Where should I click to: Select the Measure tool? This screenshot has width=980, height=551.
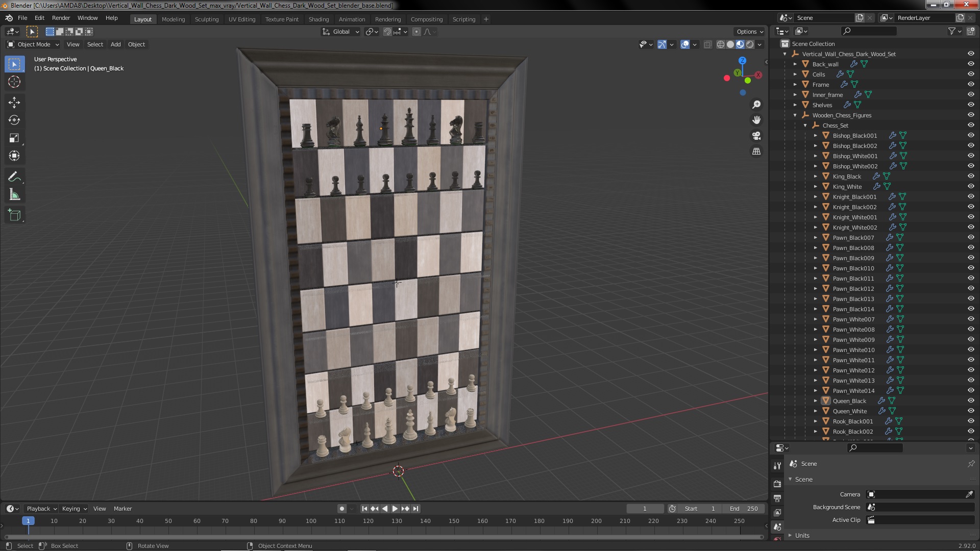click(14, 195)
